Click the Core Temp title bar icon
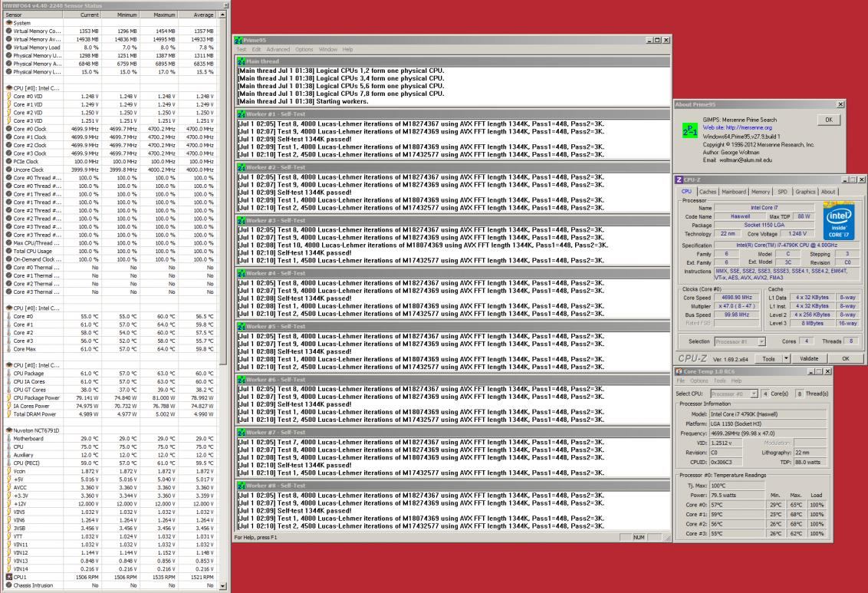Image resolution: width=868 pixels, height=593 pixels. coord(679,371)
